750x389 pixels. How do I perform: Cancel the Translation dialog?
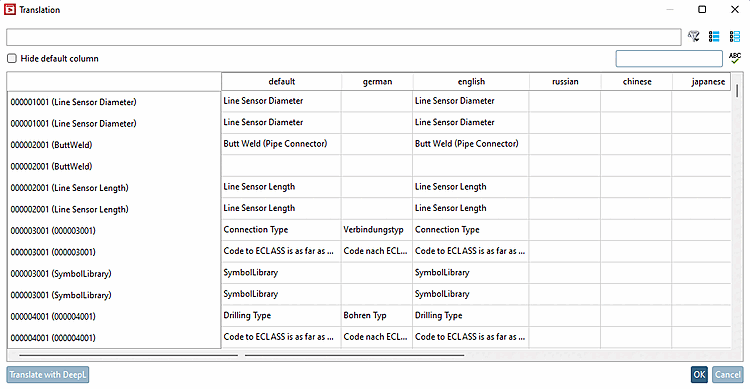click(728, 374)
